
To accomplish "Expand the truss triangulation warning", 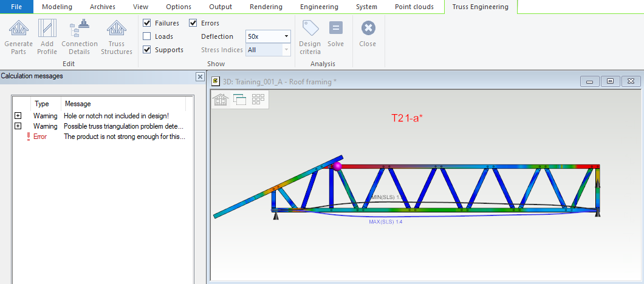I will click(x=18, y=126).
